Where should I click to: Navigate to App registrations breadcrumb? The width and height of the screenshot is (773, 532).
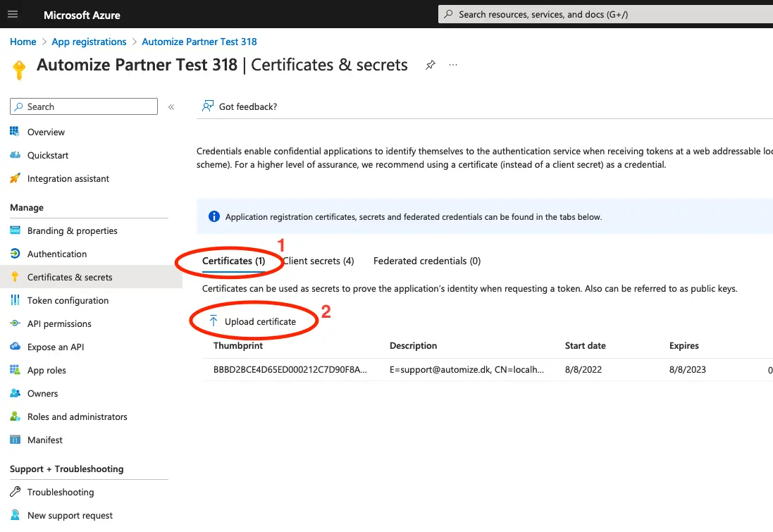[89, 42]
